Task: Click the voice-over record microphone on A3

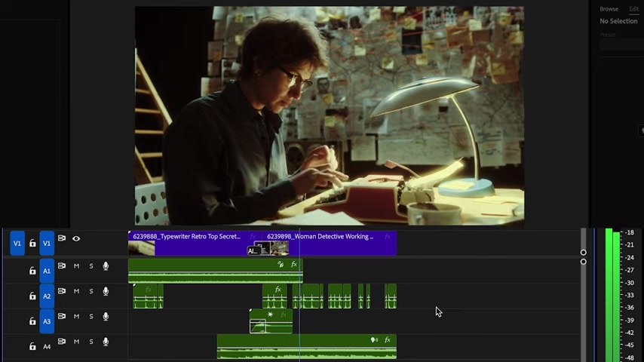Action: coord(106,317)
